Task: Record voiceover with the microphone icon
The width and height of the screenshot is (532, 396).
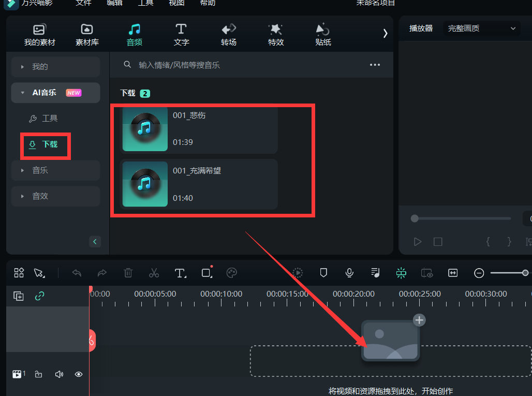Action: (x=349, y=273)
